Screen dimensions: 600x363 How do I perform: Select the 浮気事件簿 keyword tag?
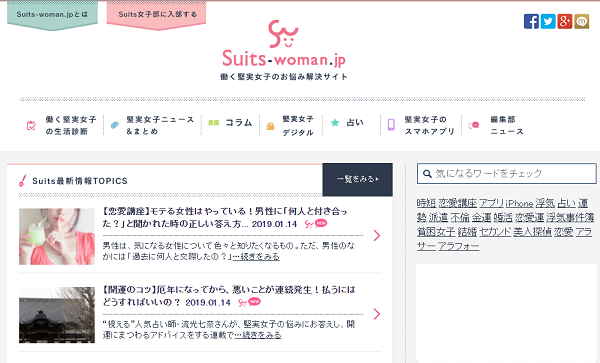(570, 218)
